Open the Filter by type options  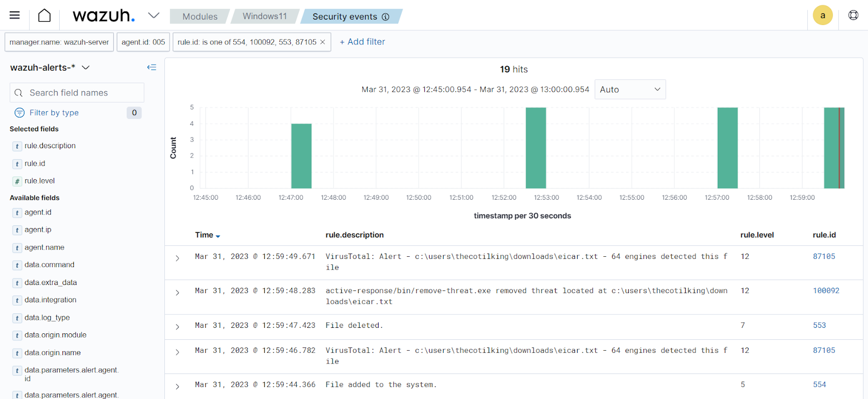pos(54,112)
